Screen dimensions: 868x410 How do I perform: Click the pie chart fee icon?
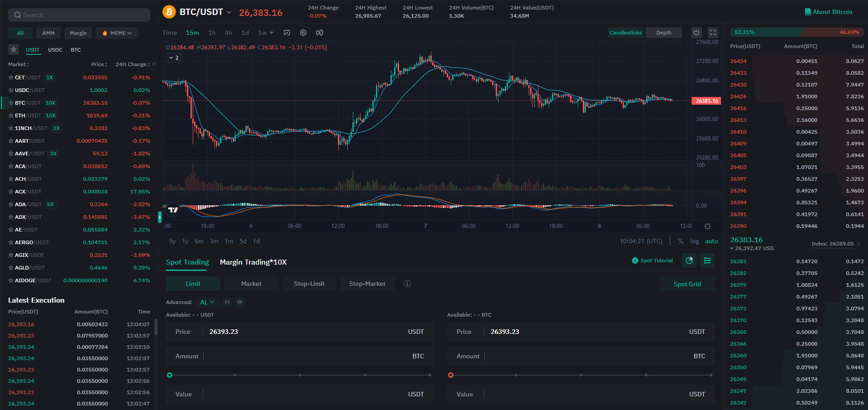click(x=689, y=260)
